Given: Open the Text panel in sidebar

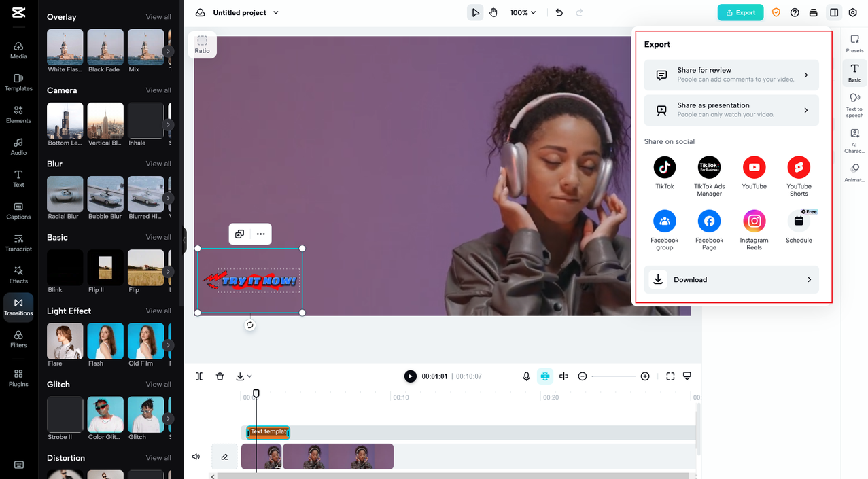Looking at the screenshot, I should (x=18, y=179).
